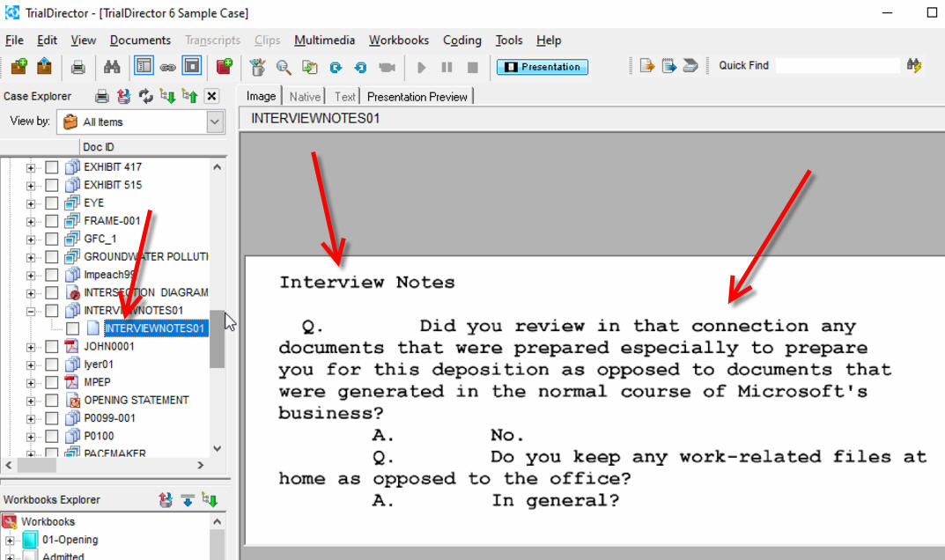Click the magnifying glass zoom icon

click(284, 67)
